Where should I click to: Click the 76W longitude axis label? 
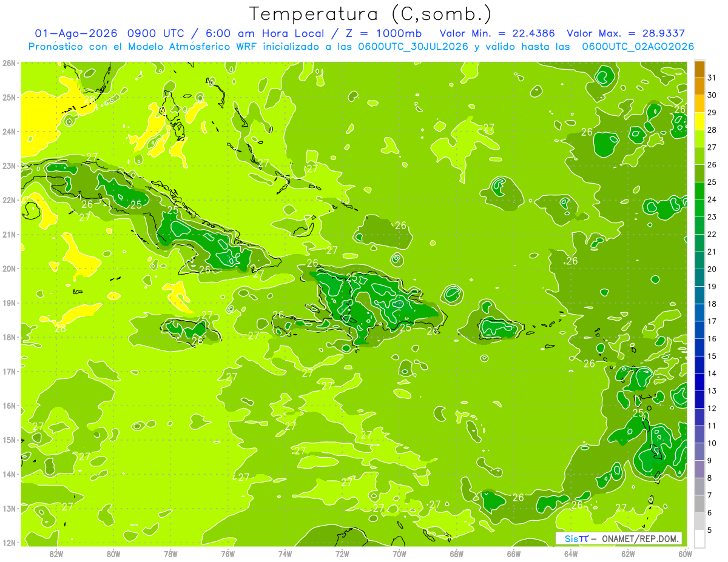point(228,554)
